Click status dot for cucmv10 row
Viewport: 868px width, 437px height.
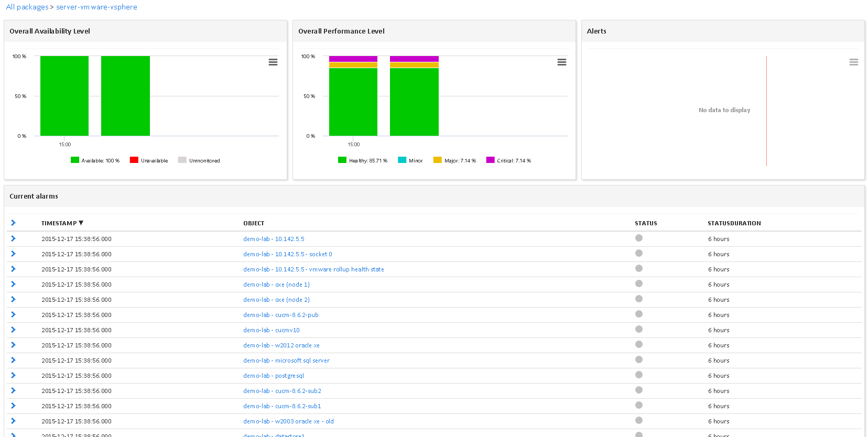[639, 329]
